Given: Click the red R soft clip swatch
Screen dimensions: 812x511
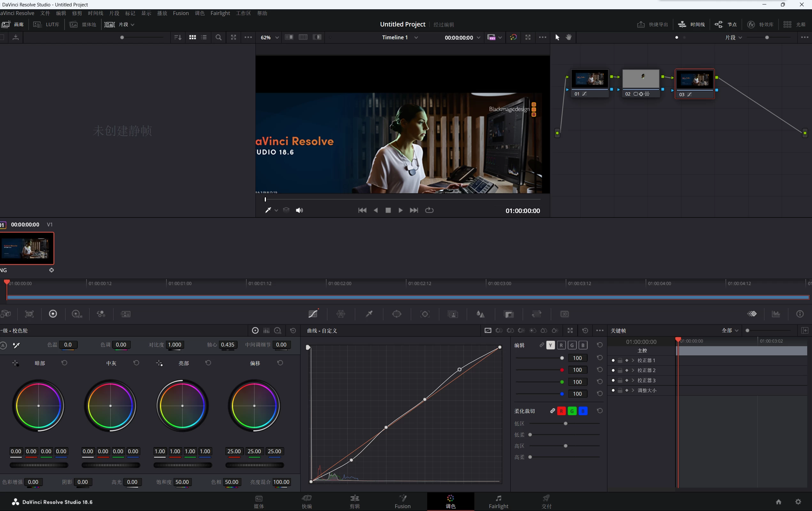Looking at the screenshot, I should tap(561, 411).
